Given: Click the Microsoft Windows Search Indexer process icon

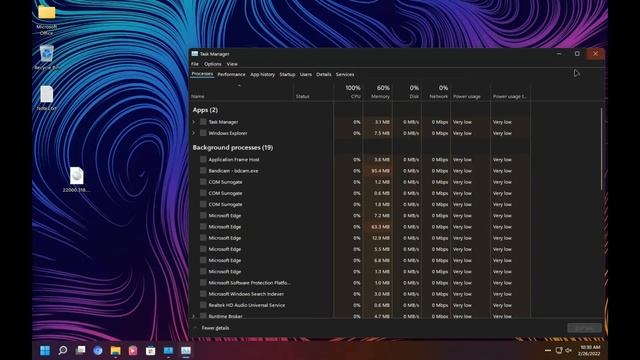Looking at the screenshot, I should click(203, 294).
